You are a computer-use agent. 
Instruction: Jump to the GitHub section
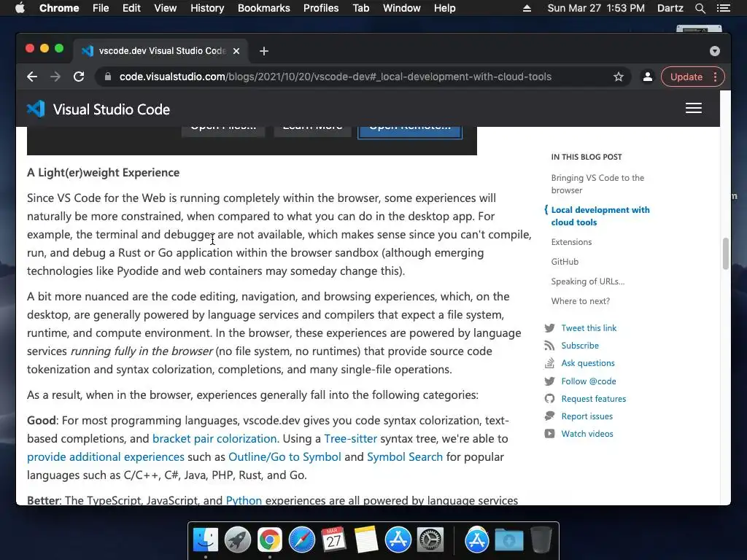tap(565, 262)
